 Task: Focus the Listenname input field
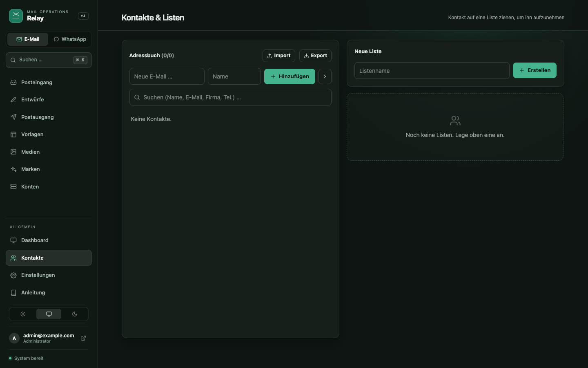coord(432,71)
